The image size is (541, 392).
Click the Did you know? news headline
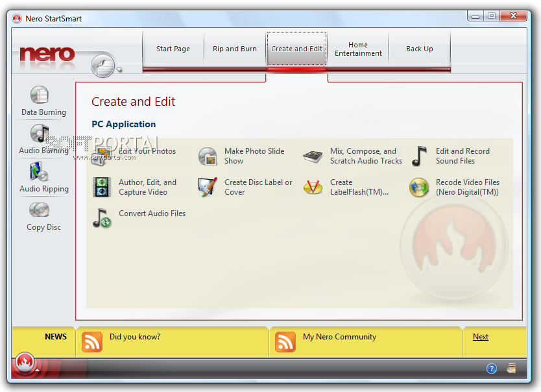pos(135,337)
